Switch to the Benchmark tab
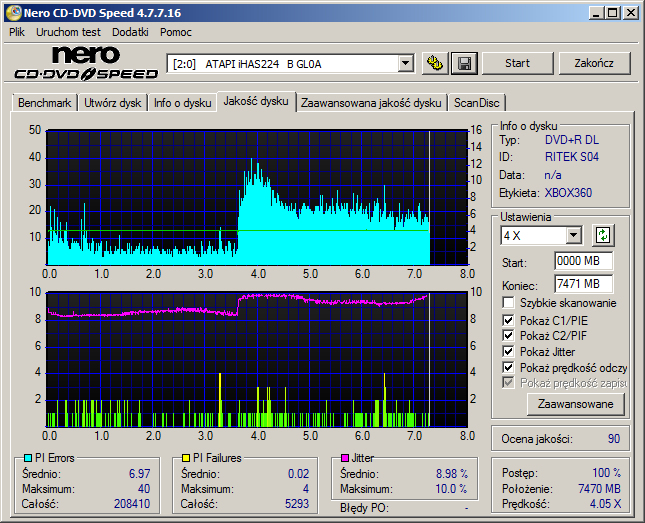Image resolution: width=645 pixels, height=523 pixels. click(x=44, y=103)
